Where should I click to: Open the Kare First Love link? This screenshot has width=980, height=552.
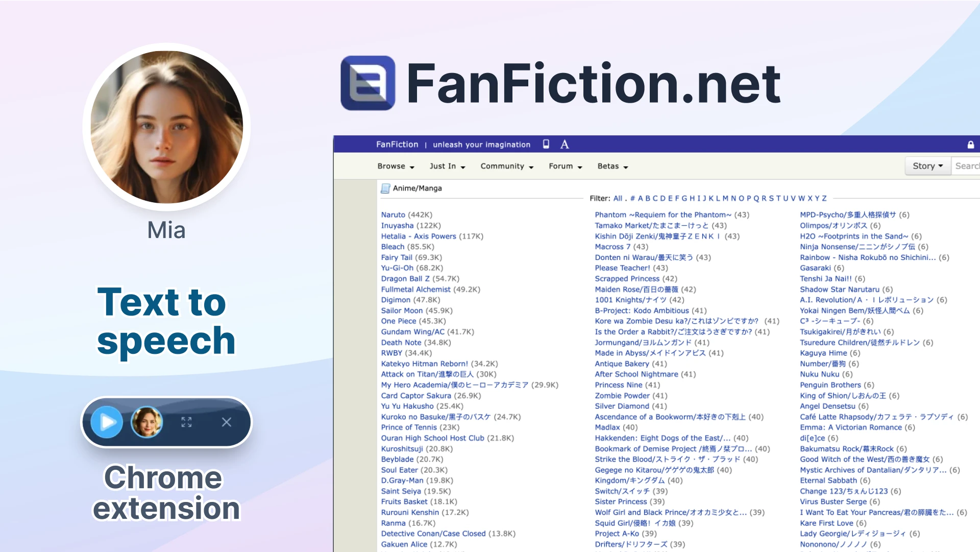(x=826, y=523)
